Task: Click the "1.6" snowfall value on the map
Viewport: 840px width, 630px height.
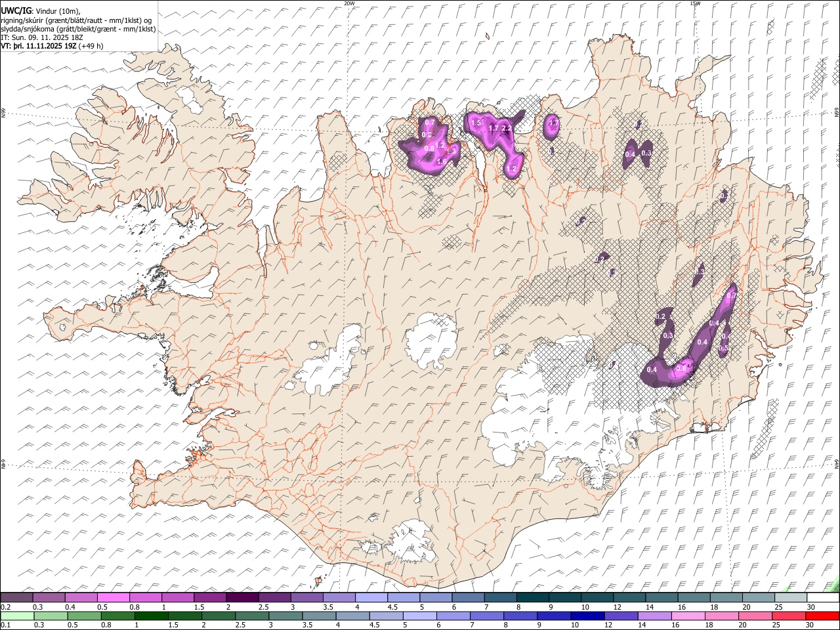Action: tap(442, 161)
